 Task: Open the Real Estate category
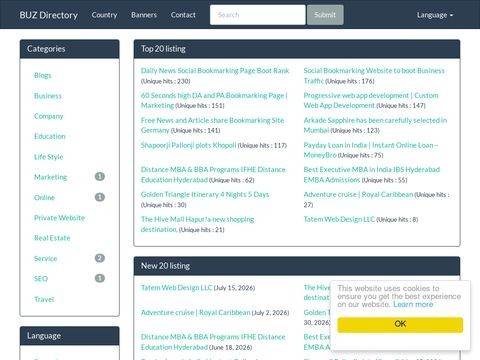click(52, 238)
